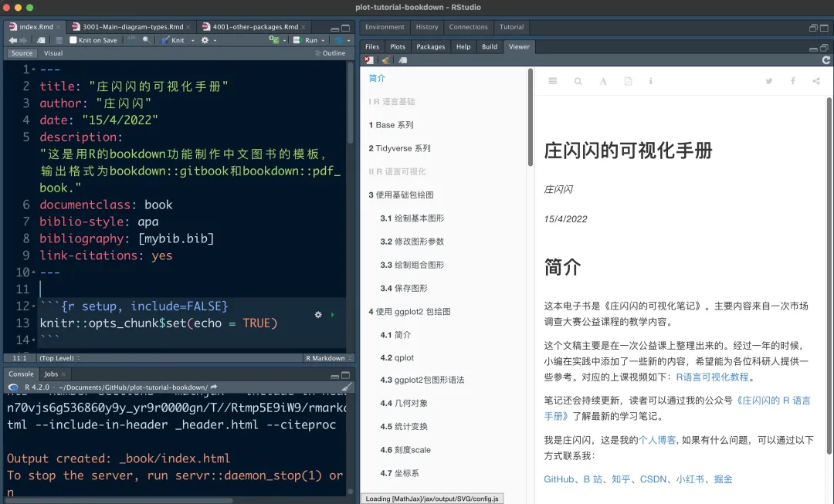Insert a new code chunk with green C icon

click(273, 40)
